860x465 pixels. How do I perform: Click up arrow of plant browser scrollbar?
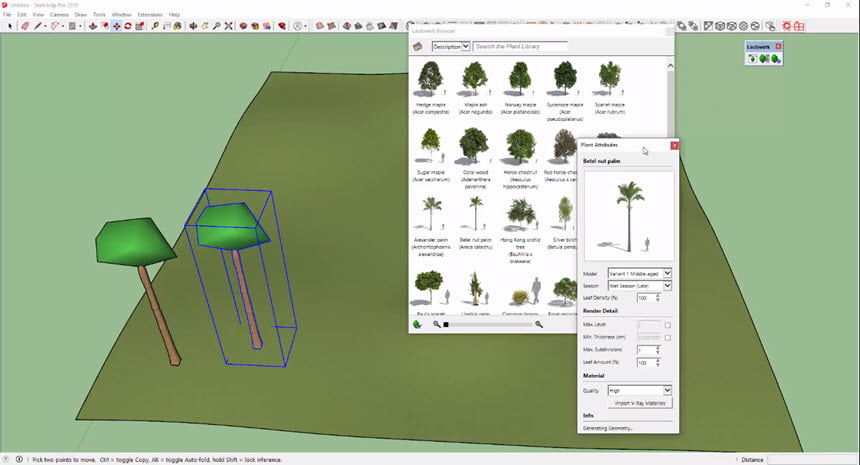click(670, 66)
